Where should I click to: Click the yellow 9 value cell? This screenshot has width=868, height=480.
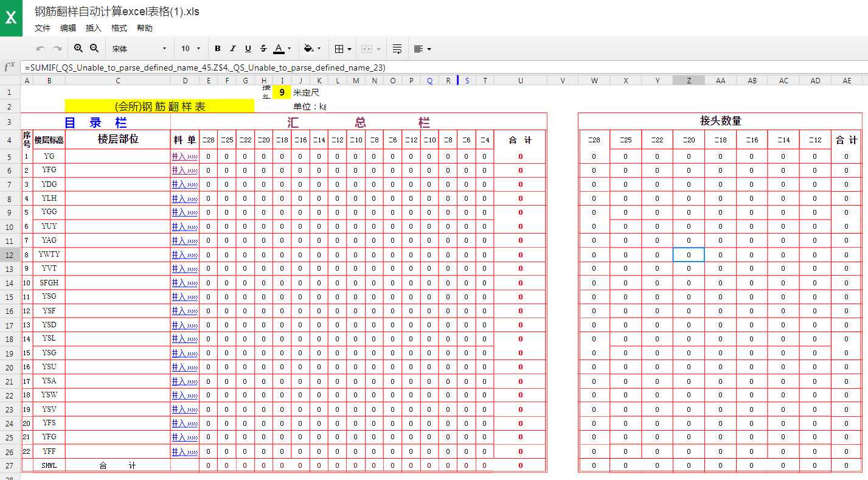point(282,92)
